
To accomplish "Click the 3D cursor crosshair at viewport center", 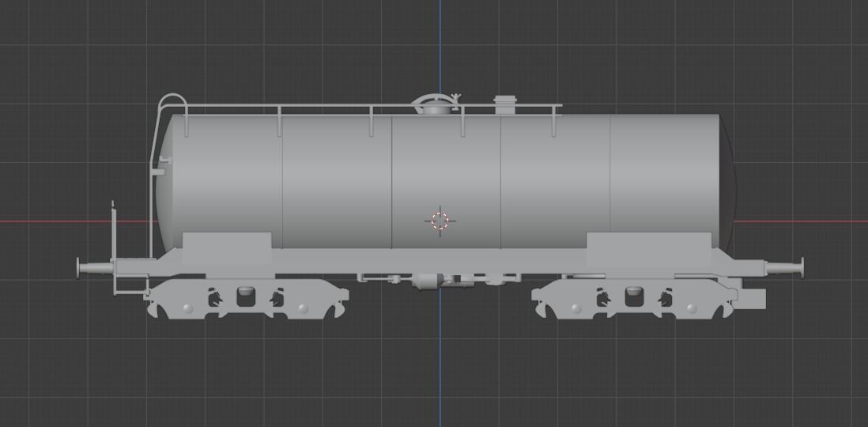I will pos(440,221).
